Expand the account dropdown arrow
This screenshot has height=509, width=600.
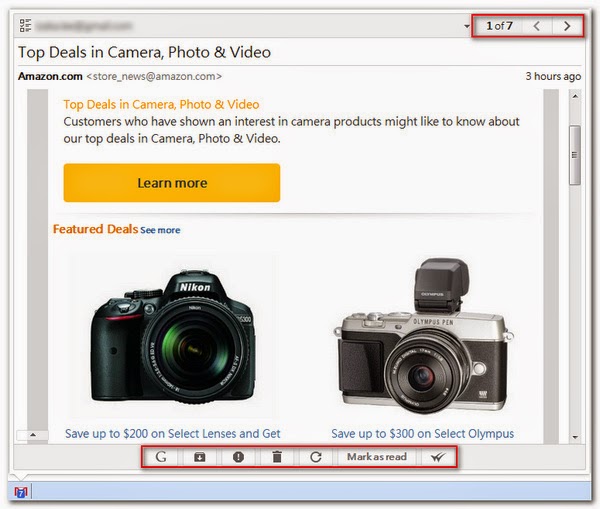click(466, 26)
